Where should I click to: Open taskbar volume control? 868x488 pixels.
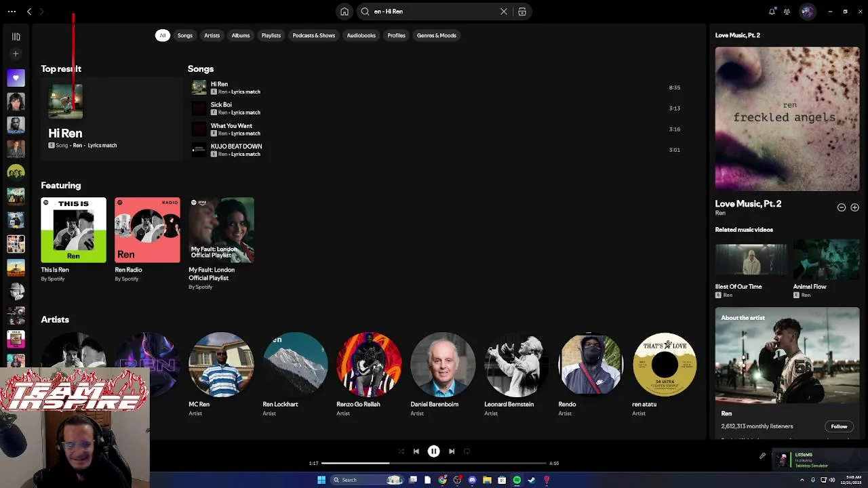pos(832,480)
